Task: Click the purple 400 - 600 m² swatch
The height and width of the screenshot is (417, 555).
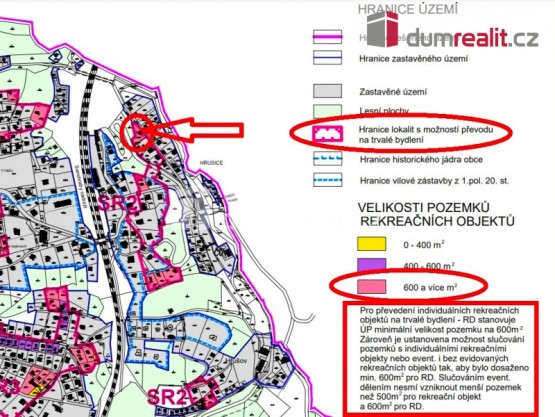Action: 371,264
